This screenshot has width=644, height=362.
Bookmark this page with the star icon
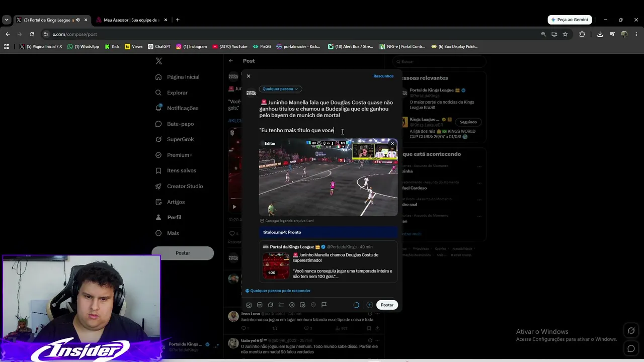[x=565, y=34]
